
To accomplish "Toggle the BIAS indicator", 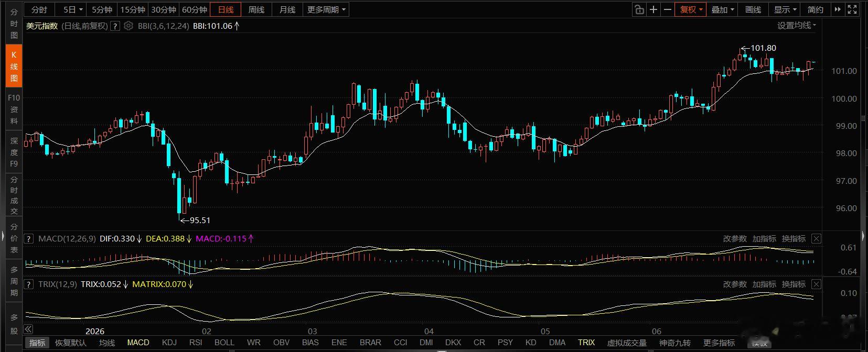I will [310, 343].
